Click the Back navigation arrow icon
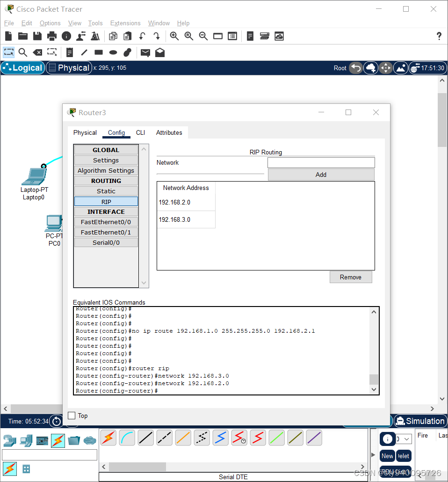Image resolution: width=448 pixels, height=482 pixels. tap(356, 68)
